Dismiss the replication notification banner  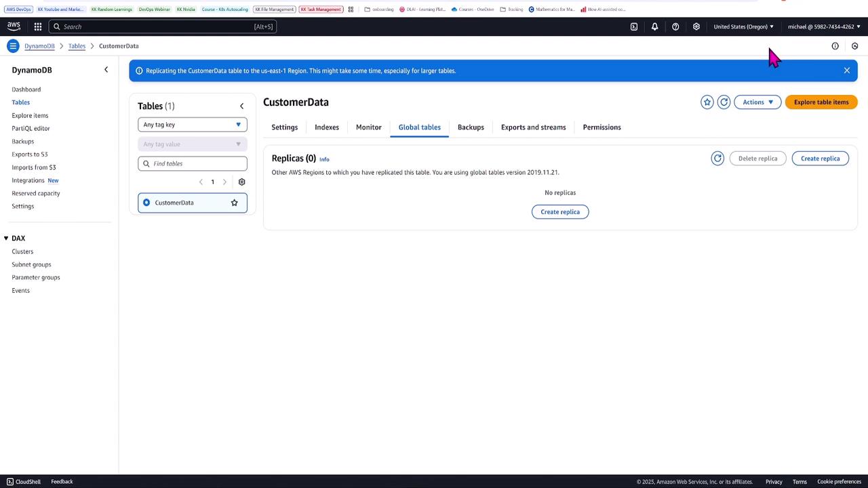(846, 70)
